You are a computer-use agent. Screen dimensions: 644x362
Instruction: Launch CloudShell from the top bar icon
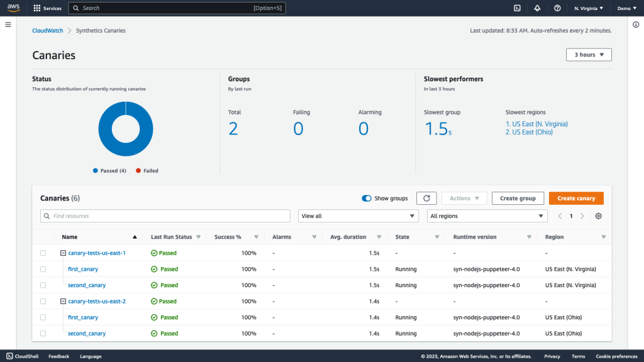coord(517,8)
